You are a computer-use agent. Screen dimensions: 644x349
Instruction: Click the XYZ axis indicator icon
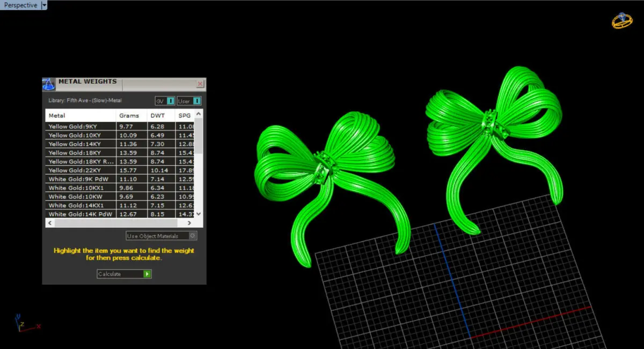(x=27, y=323)
